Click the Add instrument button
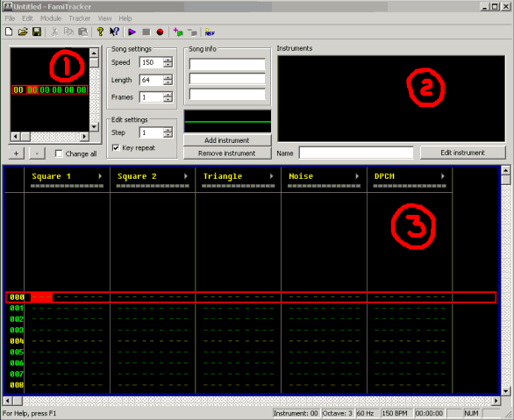Viewport: 514px width, 420px height. coord(227,140)
